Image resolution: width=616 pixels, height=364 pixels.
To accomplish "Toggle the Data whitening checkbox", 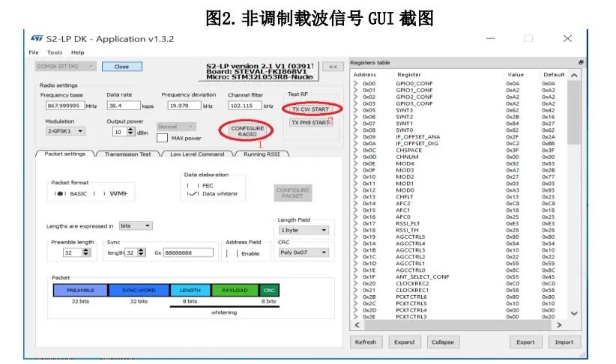I will tap(193, 193).
